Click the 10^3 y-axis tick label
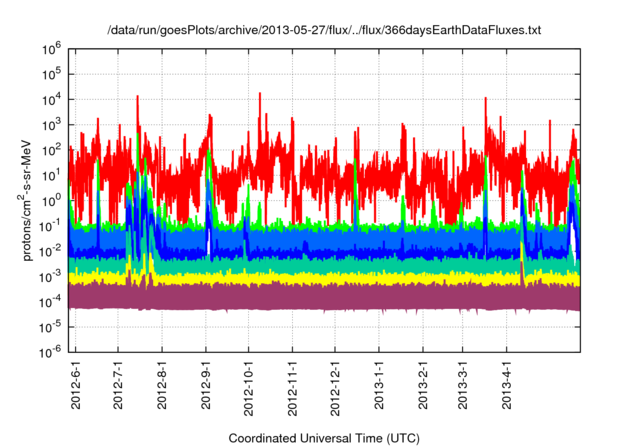 pyautogui.click(x=51, y=125)
